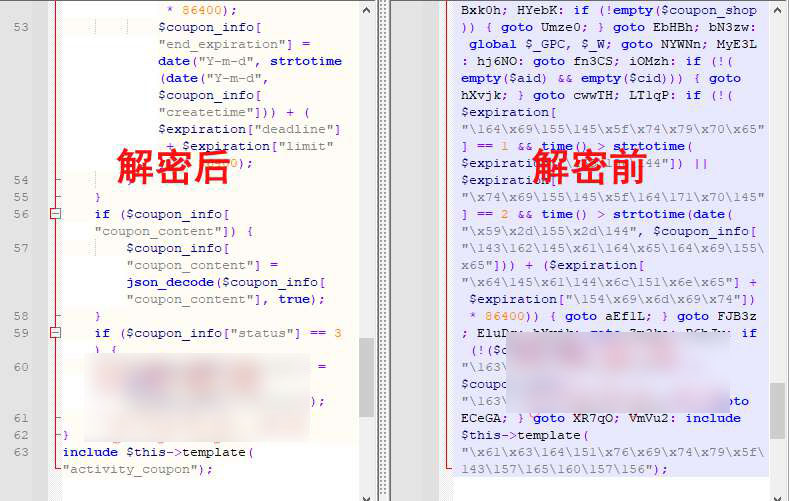The width and height of the screenshot is (789, 501).
Task: Click line number 62 in the margin
Action: pyautogui.click(x=21, y=435)
